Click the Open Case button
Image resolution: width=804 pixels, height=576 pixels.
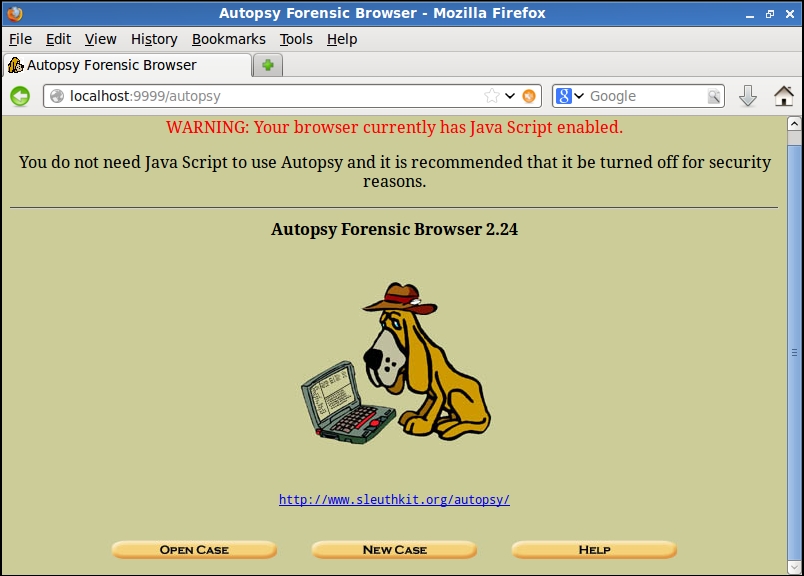(x=194, y=550)
